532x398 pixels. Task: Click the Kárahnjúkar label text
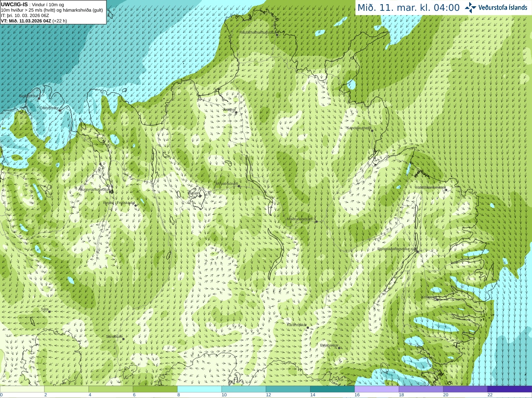pyautogui.click(x=297, y=325)
